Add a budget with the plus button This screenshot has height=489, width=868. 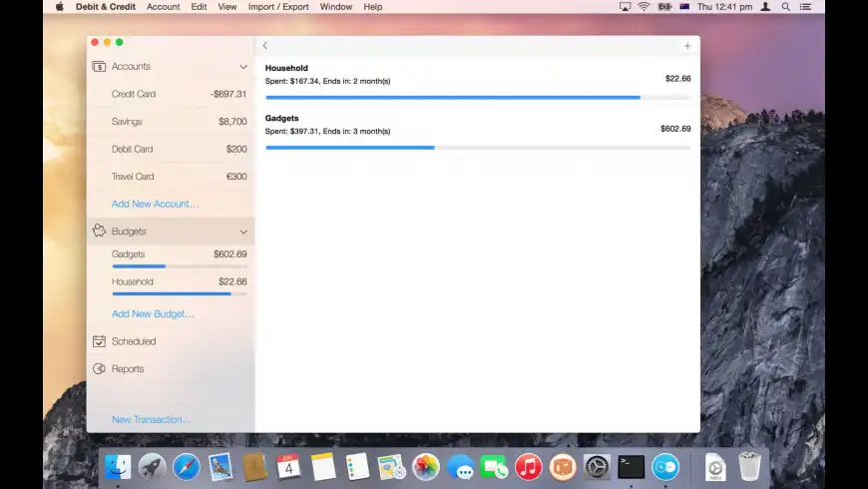687,46
